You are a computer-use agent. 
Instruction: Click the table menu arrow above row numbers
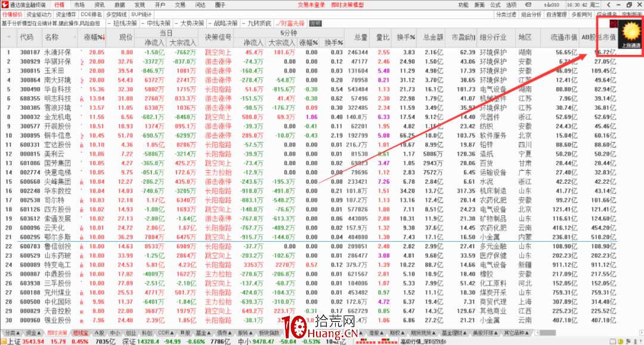pyautogui.click(x=9, y=37)
